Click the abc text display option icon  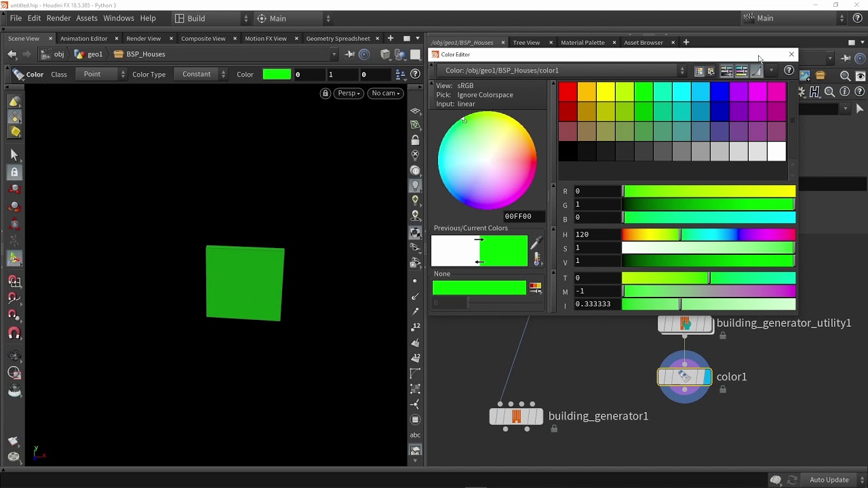coord(415,435)
